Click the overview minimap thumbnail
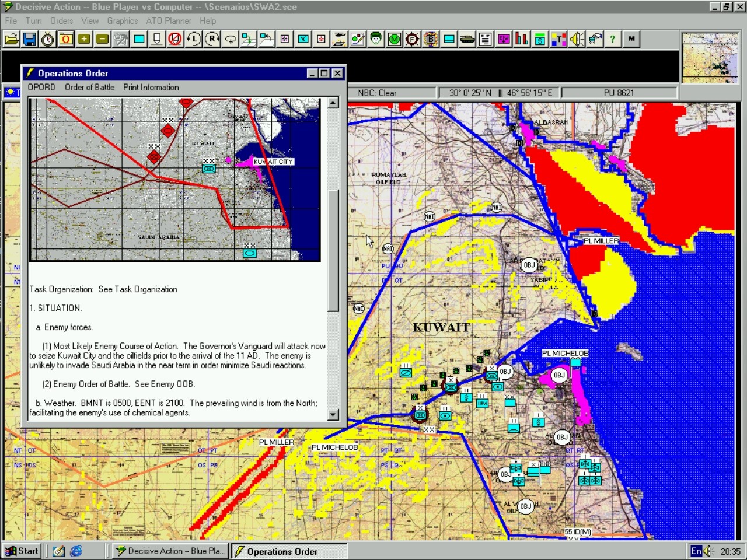The image size is (747, 560). click(x=710, y=58)
